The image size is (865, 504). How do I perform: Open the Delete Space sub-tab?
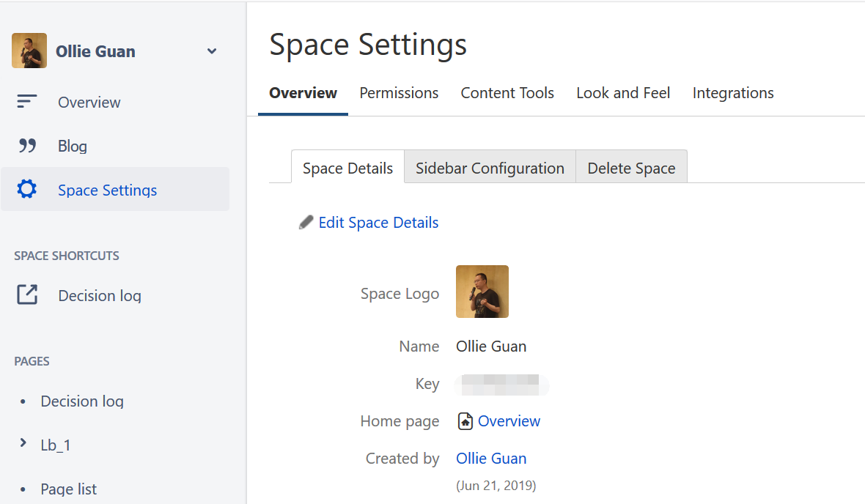(632, 166)
